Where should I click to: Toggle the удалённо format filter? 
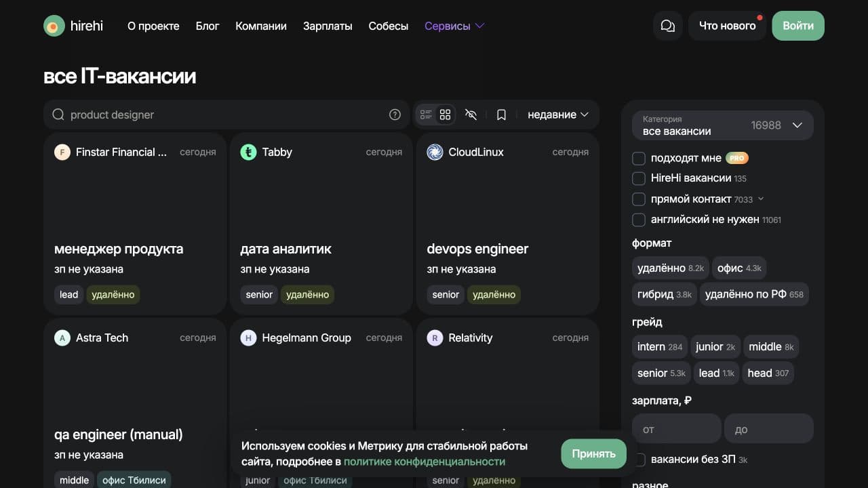(x=671, y=268)
